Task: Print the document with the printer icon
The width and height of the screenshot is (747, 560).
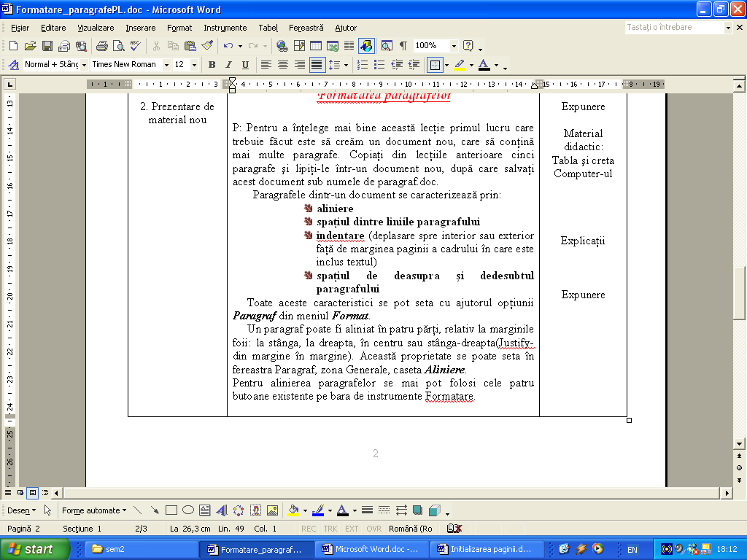Action: point(101,46)
